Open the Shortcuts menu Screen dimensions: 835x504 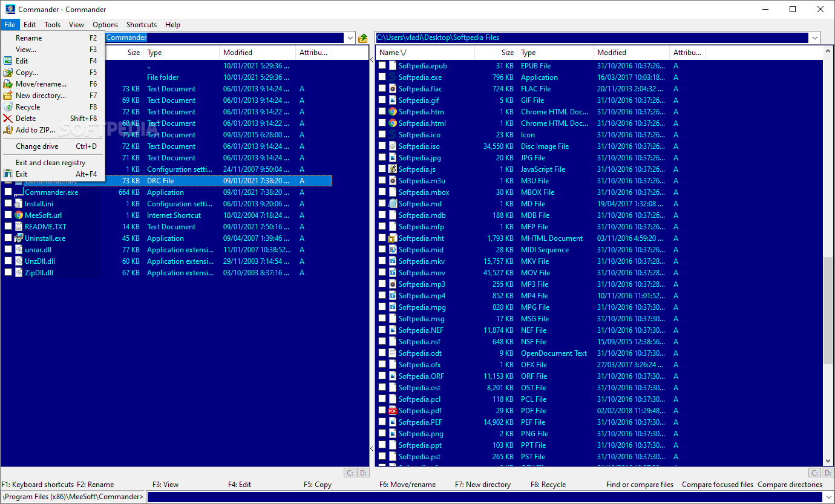tap(142, 25)
